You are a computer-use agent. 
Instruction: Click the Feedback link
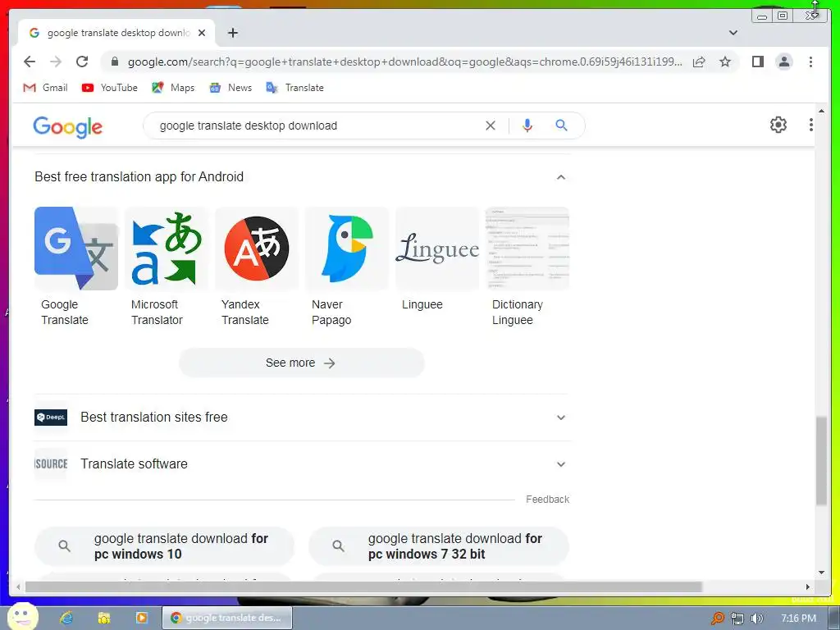pyautogui.click(x=547, y=500)
